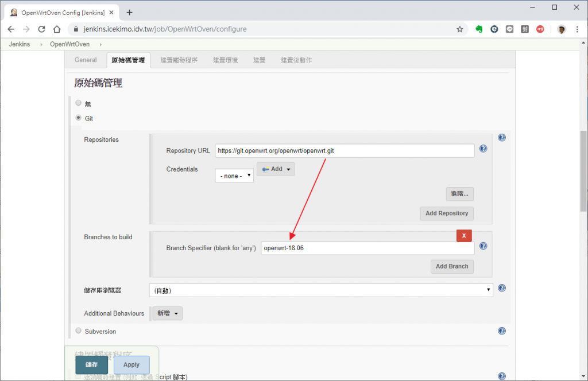Open help for Repositories section
This screenshot has height=381, width=588.
[x=502, y=138]
